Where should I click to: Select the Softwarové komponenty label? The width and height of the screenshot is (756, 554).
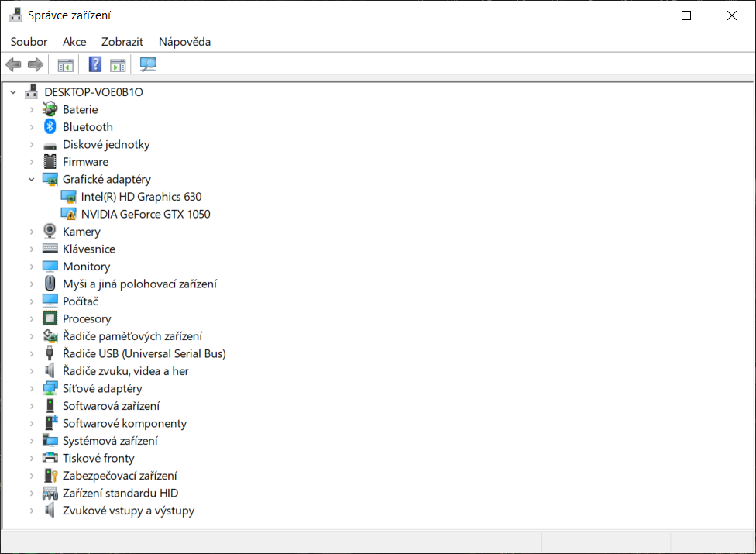[125, 423]
